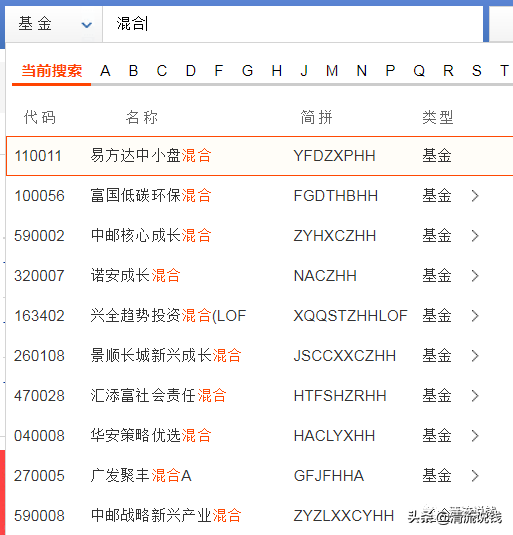Select fund 诺安成长混合
The width and height of the screenshot is (513, 535).
(x=135, y=276)
